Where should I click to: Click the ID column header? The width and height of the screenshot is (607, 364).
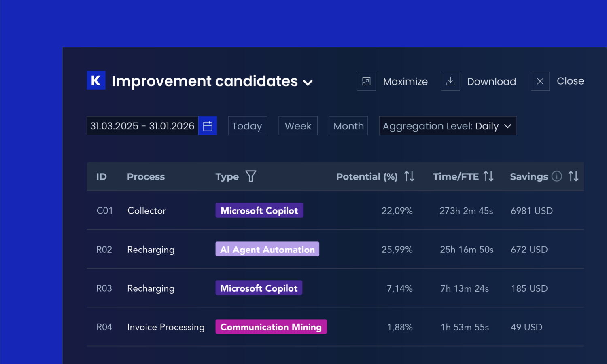pyautogui.click(x=102, y=177)
